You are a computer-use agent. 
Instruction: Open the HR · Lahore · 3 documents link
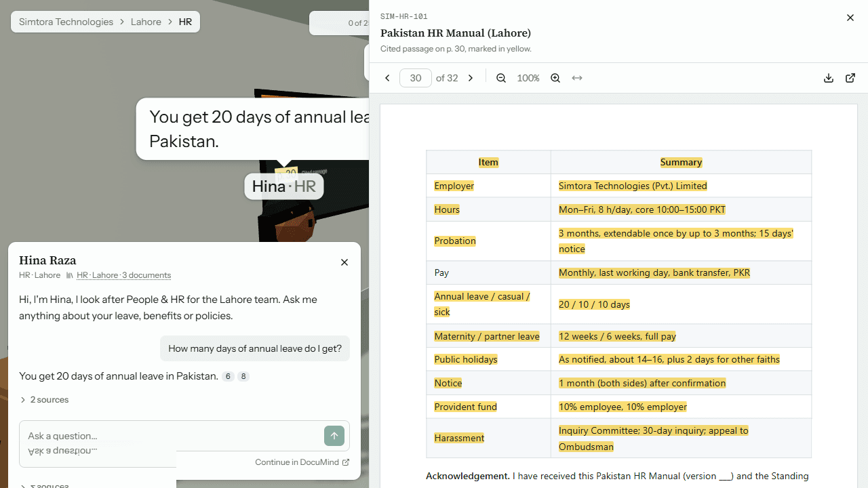(123, 275)
